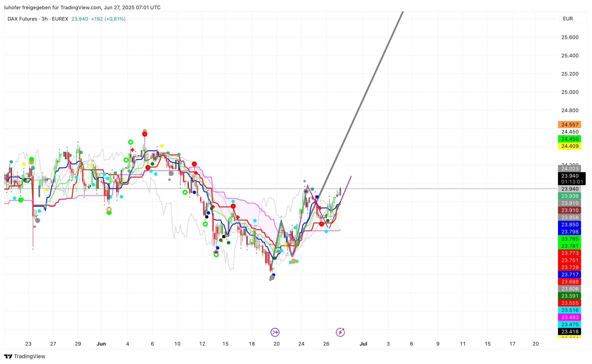592x364 pixels.
Task: Click the purple lightning event icon
Action: (340, 333)
